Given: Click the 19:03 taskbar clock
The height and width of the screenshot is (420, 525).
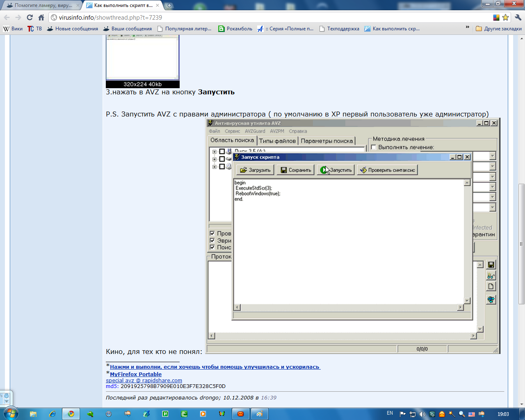Looking at the screenshot, I should (x=503, y=414).
